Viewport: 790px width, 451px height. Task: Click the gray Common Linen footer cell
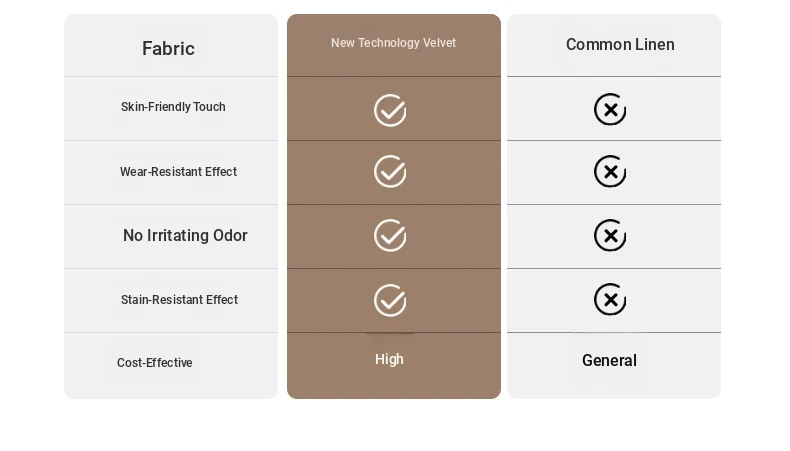click(x=614, y=365)
